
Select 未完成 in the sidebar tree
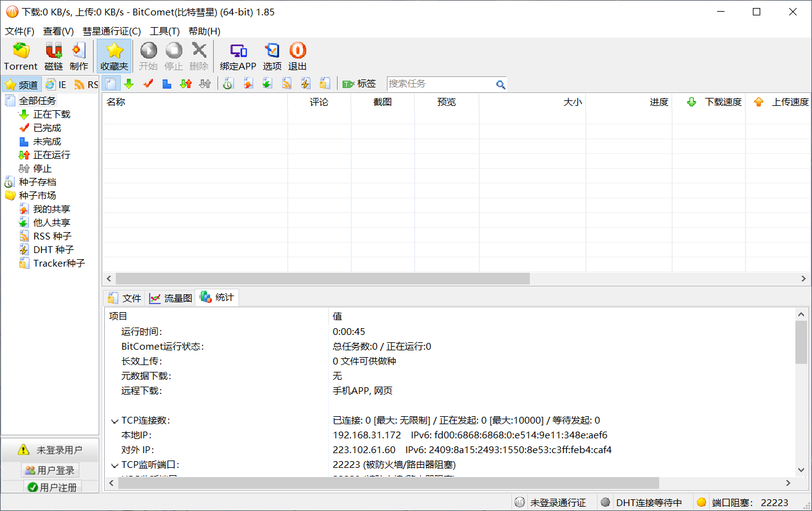47,141
